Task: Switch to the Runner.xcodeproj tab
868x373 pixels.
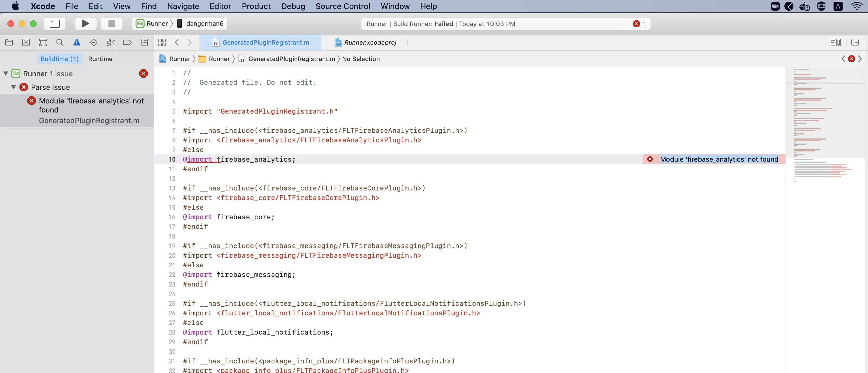Action: 370,42
